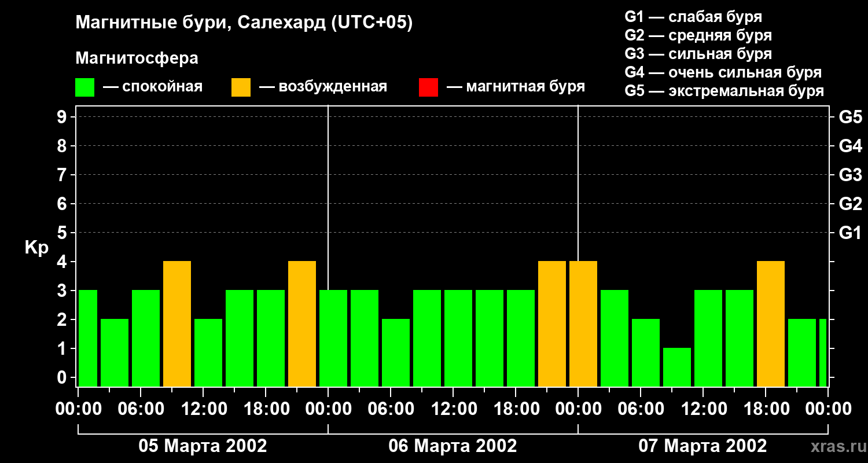868x463 pixels.
Task: Click the orange bar at 09:00 on 05 Марта
Action: [177, 324]
